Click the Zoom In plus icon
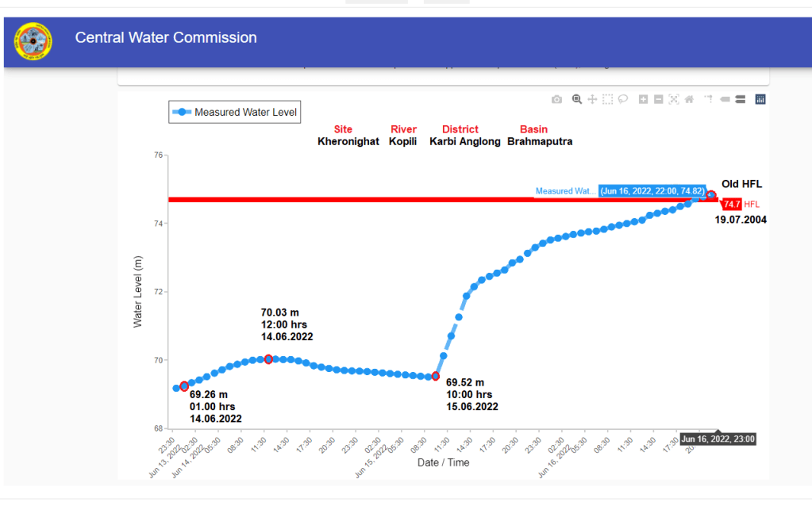This screenshot has width=812, height=510. pyautogui.click(x=643, y=99)
